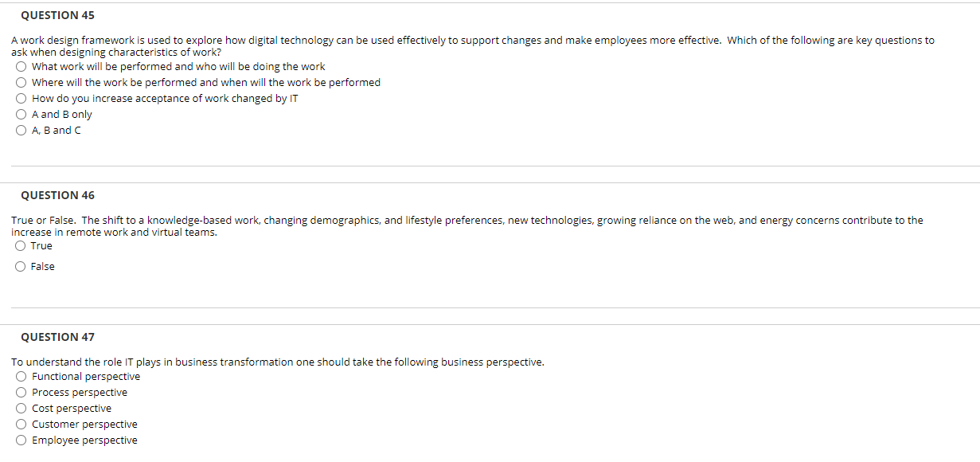Select the "A and B only" option

(x=20, y=114)
